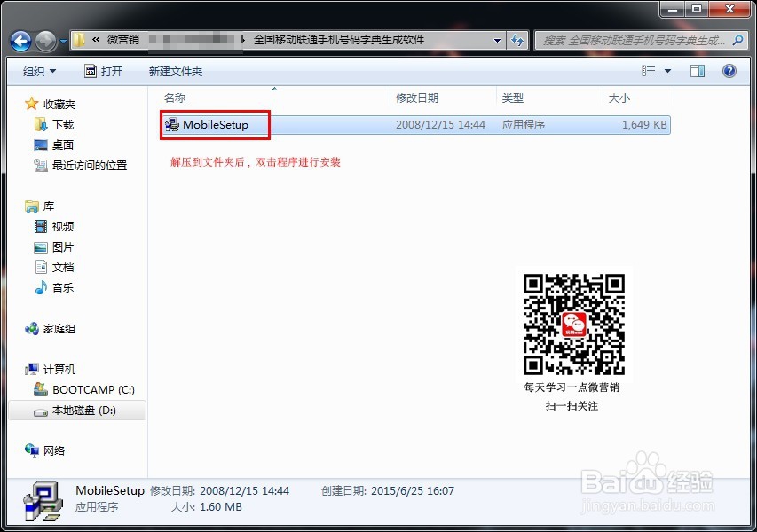
Task: Open the 音乐 library
Action: [63, 288]
